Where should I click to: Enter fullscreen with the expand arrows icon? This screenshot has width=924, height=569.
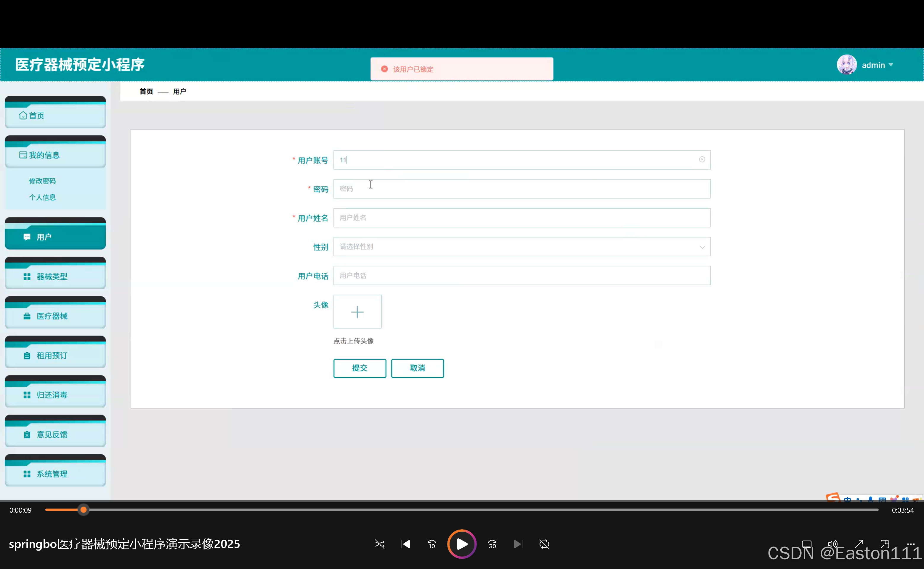[x=859, y=544]
